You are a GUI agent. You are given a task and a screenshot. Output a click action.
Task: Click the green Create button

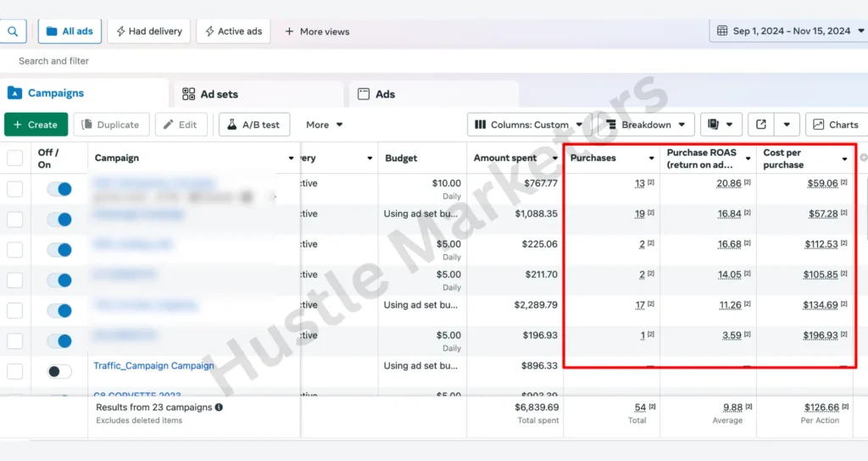(x=36, y=125)
